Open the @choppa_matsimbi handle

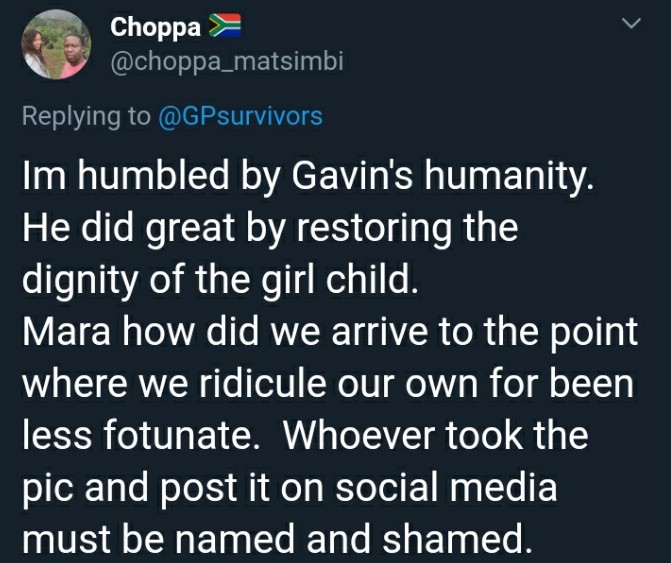click(227, 62)
